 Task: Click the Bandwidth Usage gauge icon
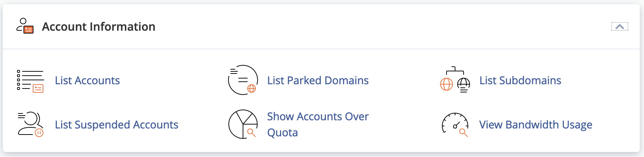click(455, 124)
